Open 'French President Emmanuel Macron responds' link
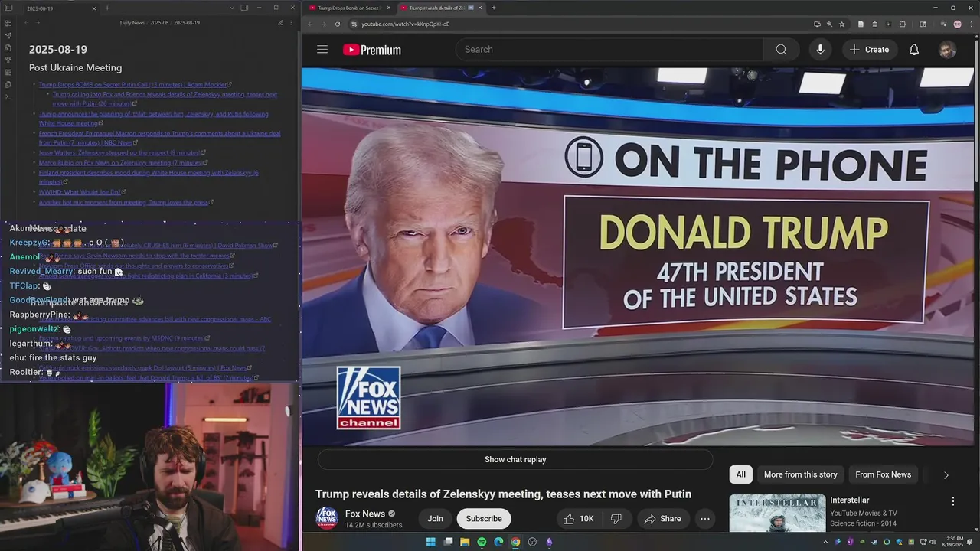 pos(159,138)
